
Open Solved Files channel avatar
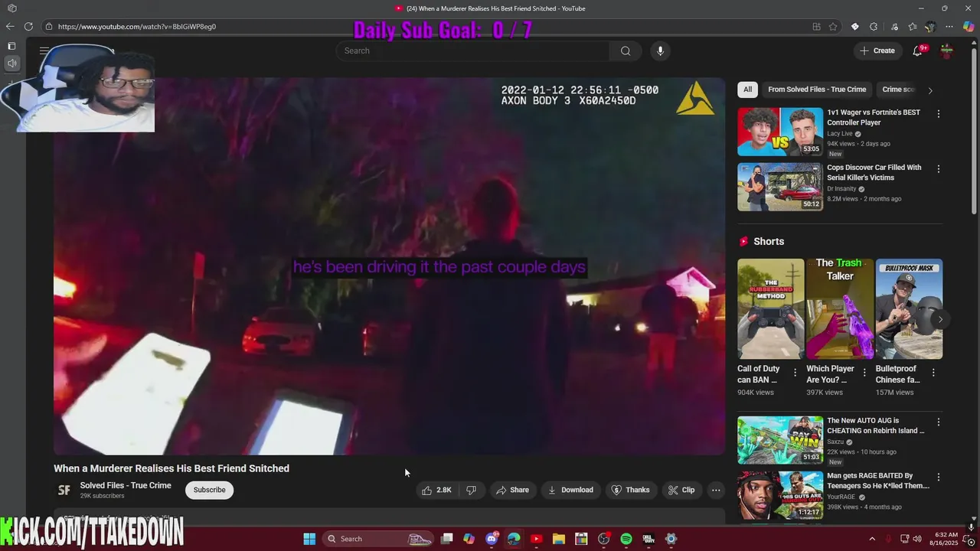pos(64,490)
